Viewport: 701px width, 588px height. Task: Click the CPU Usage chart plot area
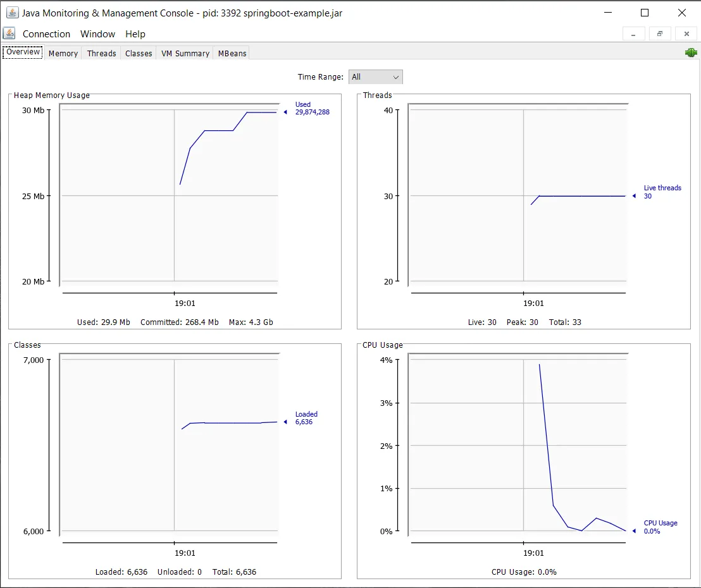point(518,445)
